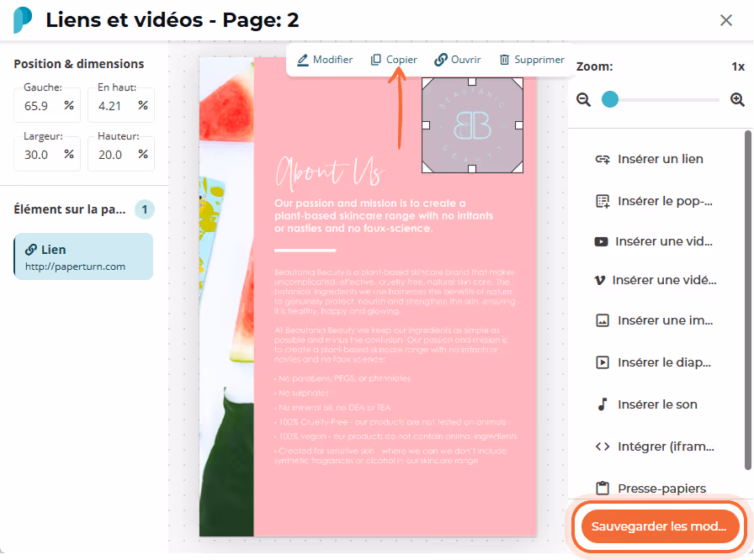Click the slideshow insert icon

[x=602, y=362]
